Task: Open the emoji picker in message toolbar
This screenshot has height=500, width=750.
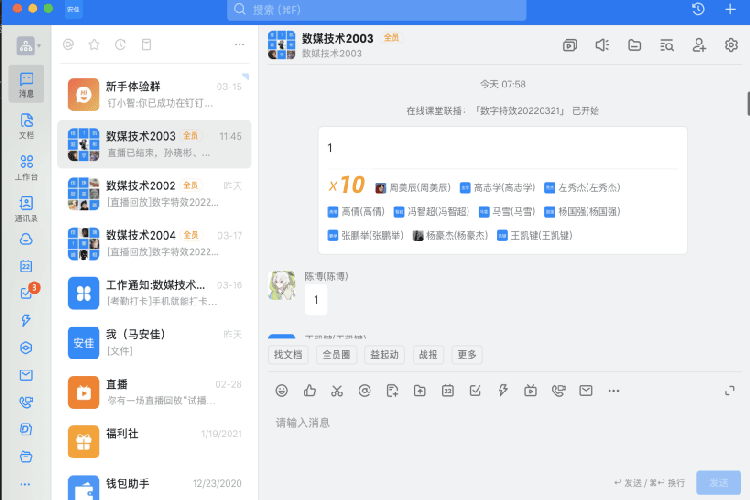Action: click(x=282, y=390)
